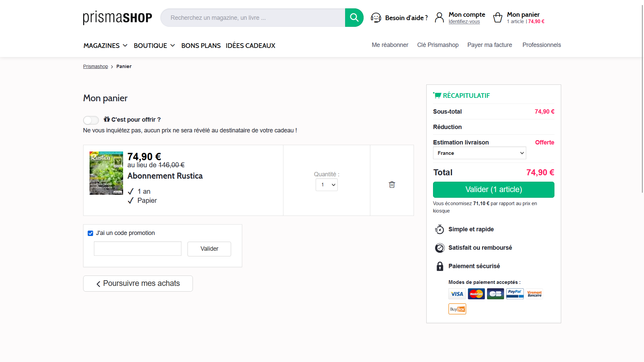Click the help/headset icon
Screen dimensions: 644x362
[376, 17]
